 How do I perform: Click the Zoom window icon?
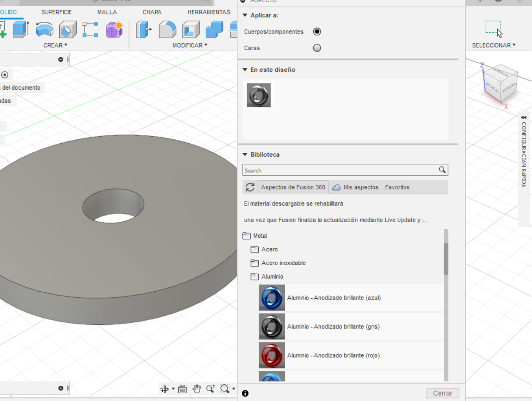tap(225, 389)
